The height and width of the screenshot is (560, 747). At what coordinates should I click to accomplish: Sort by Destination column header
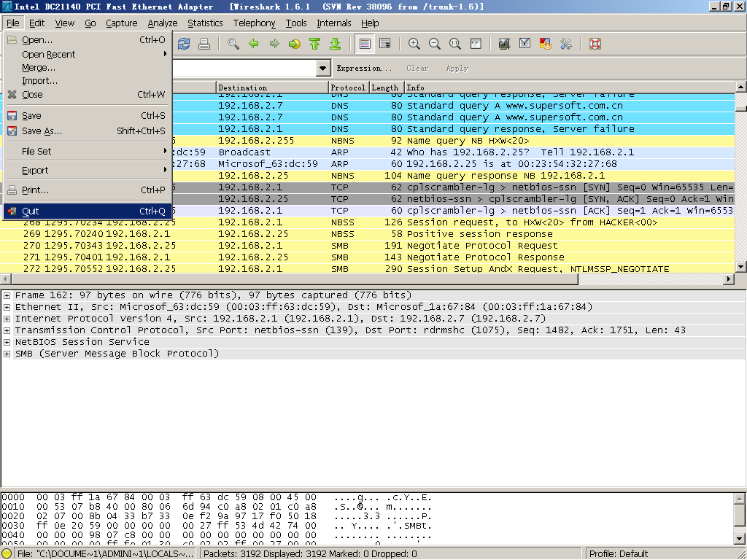point(272,87)
